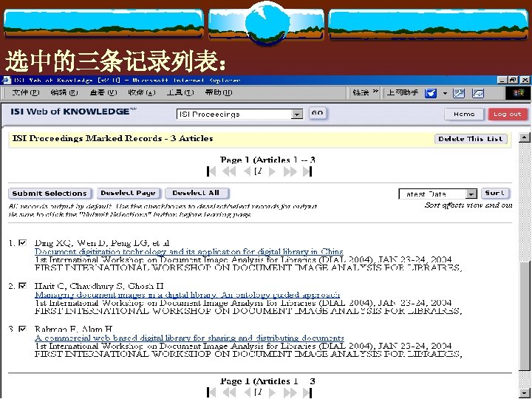The height and width of the screenshot is (399, 532).
Task: Go to previous page in top pager
Action: [x=248, y=171]
